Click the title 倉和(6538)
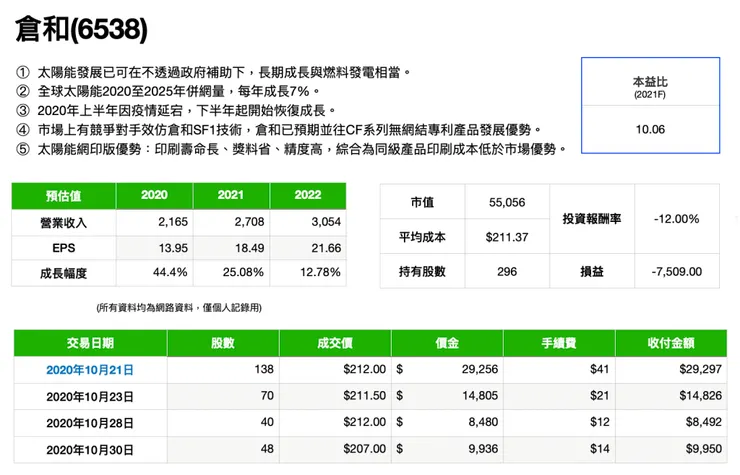 (x=81, y=29)
